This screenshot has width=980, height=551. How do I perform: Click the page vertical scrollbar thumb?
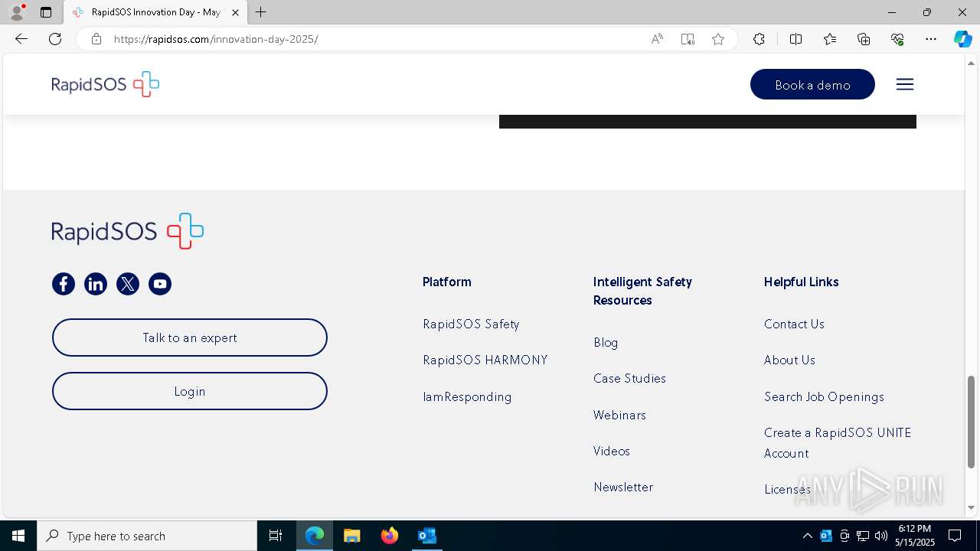tap(972, 422)
